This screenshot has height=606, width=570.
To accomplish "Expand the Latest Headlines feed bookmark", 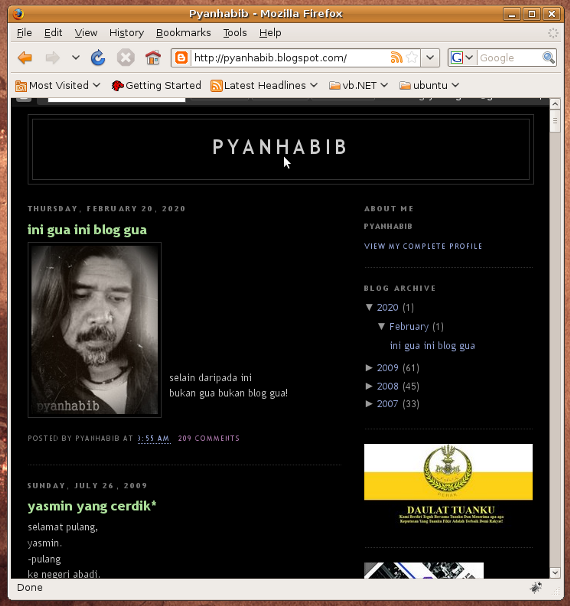I will coord(264,85).
